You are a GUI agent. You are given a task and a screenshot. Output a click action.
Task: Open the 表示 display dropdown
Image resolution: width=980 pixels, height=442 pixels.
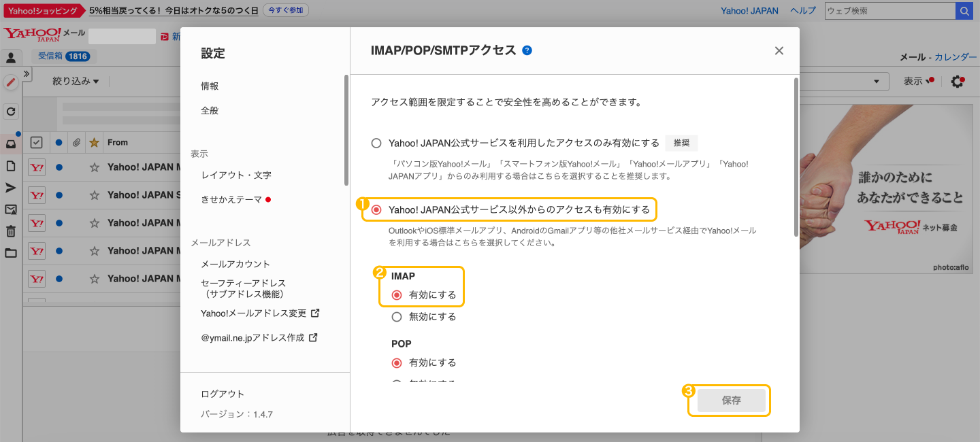919,82
